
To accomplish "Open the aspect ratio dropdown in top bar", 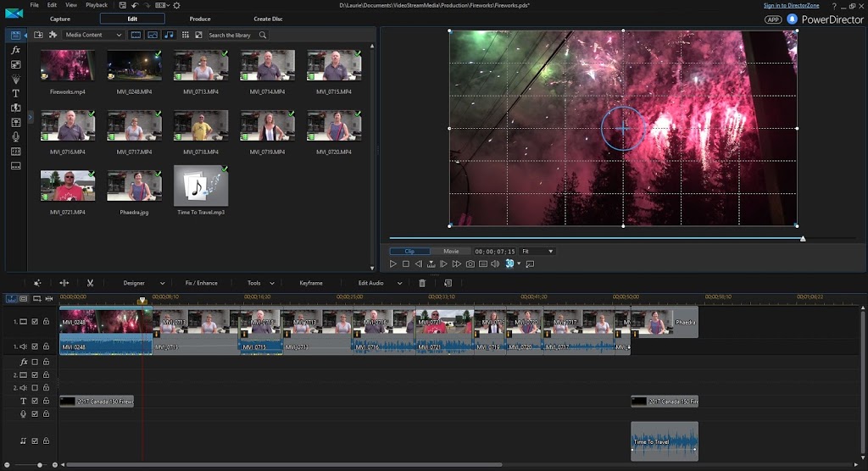I will pos(162,5).
